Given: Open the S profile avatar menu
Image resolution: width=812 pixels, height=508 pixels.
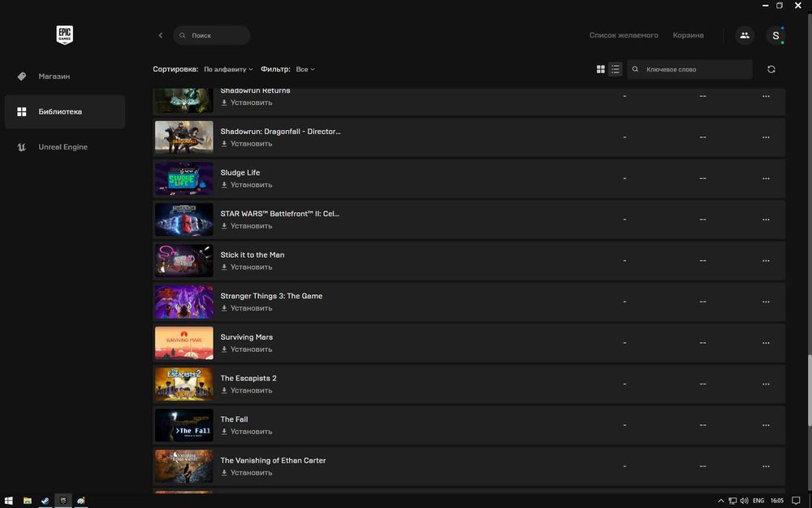Looking at the screenshot, I should point(775,35).
